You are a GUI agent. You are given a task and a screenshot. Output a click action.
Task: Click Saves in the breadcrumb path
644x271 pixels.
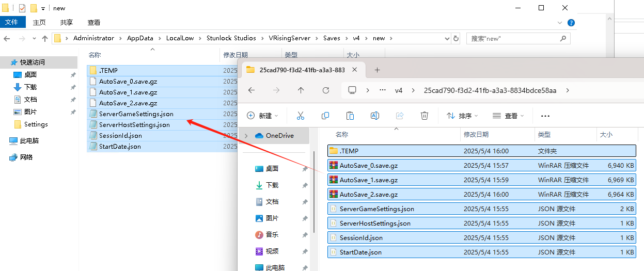click(332, 38)
